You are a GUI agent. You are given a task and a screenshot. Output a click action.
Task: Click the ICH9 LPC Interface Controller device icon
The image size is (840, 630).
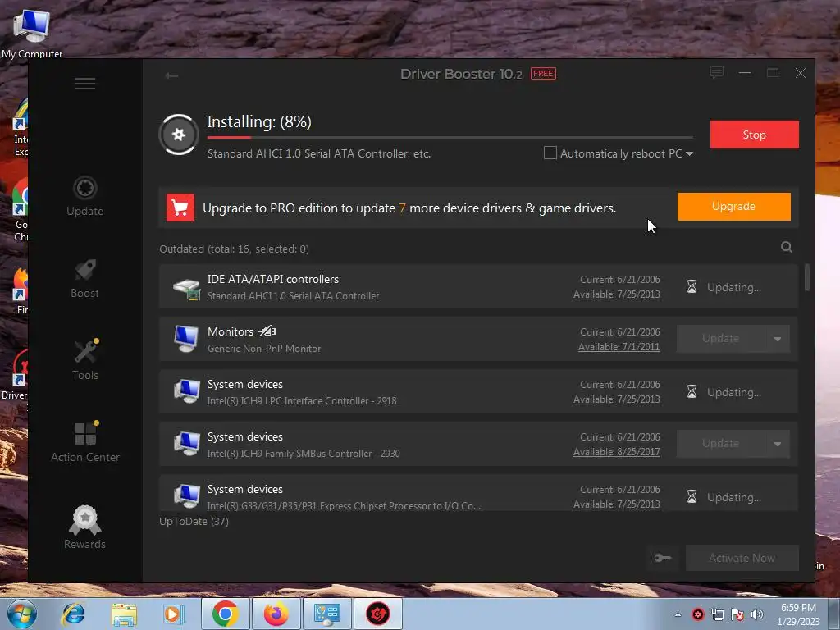(x=186, y=391)
